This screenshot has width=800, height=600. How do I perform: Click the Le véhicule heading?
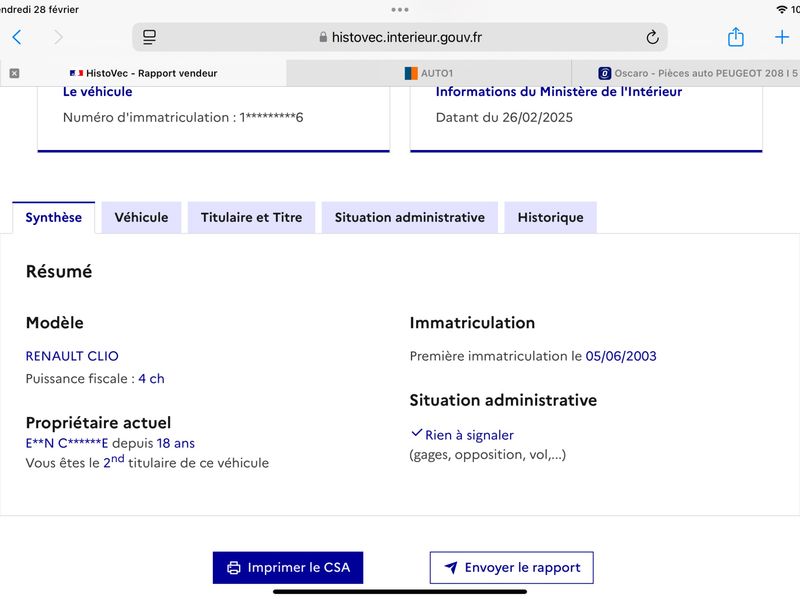97,92
